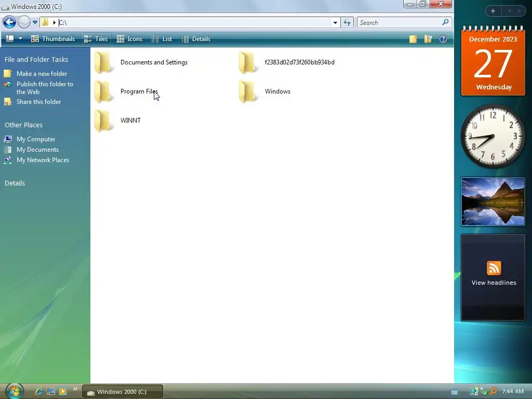
Task: Click the Show Desktop Quick Launch icon
Action: [x=51, y=391]
